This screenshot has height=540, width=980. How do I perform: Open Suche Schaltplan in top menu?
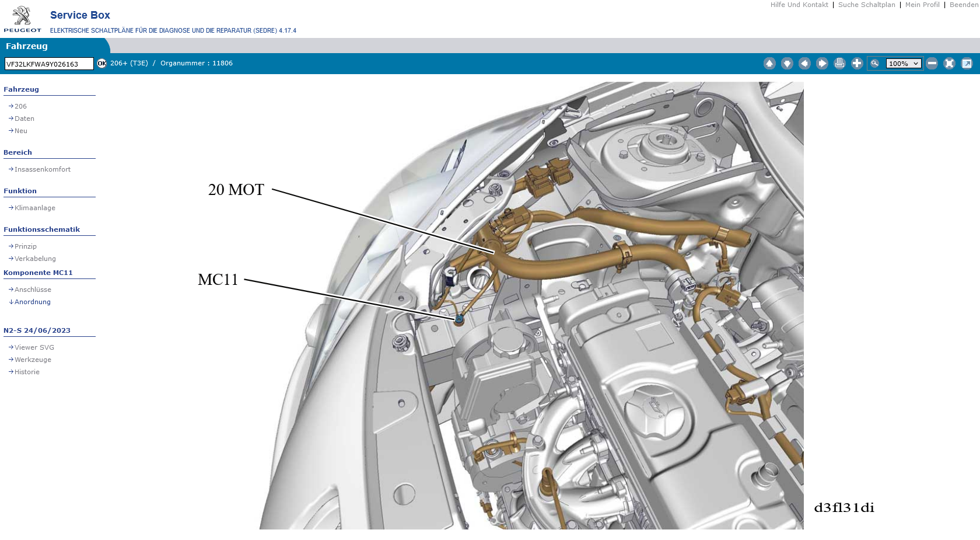click(866, 5)
